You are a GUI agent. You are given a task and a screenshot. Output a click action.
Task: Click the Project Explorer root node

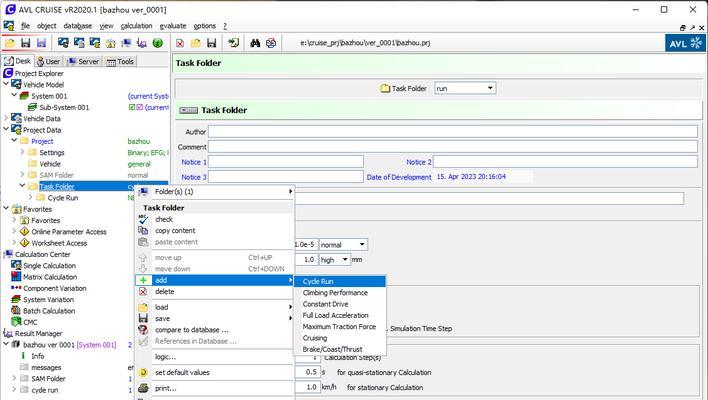(39, 73)
